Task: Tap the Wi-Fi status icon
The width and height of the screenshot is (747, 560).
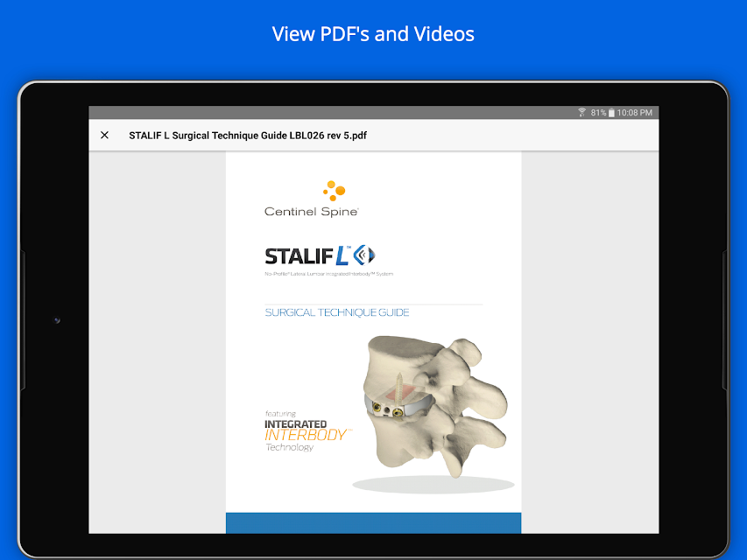Action: (581, 112)
